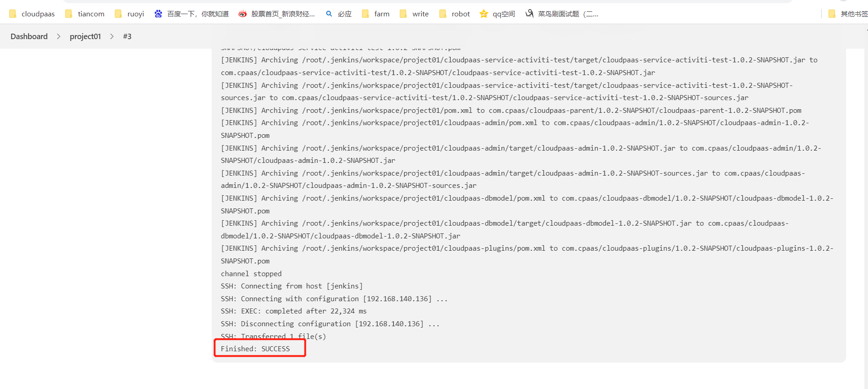Screen dimensions: 868x389
Task: Open the robot bookmark folder
Action: (x=455, y=14)
